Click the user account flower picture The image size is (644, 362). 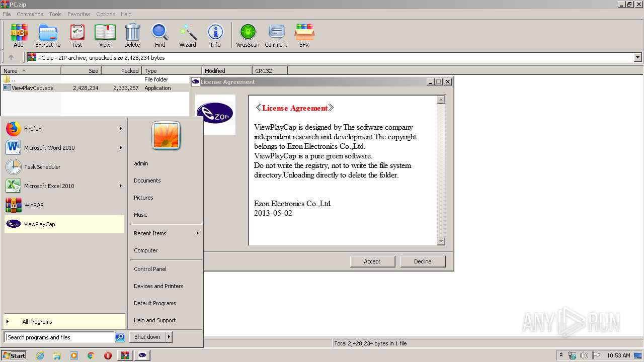[166, 136]
